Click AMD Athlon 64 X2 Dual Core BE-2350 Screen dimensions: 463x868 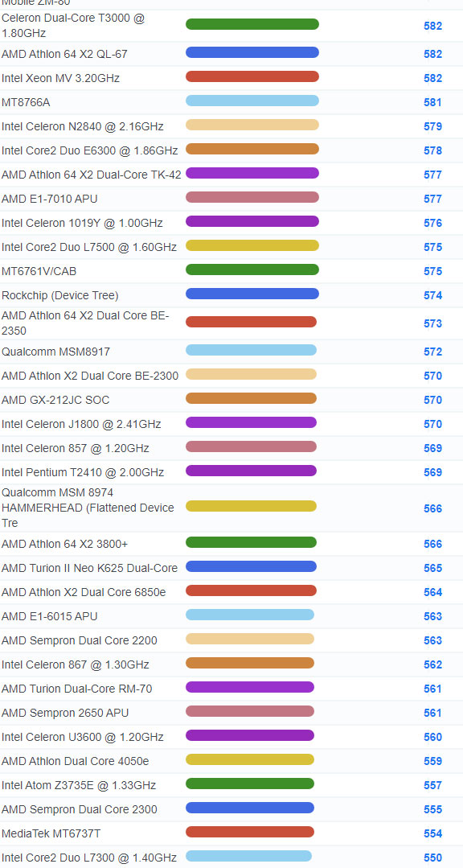85,323
